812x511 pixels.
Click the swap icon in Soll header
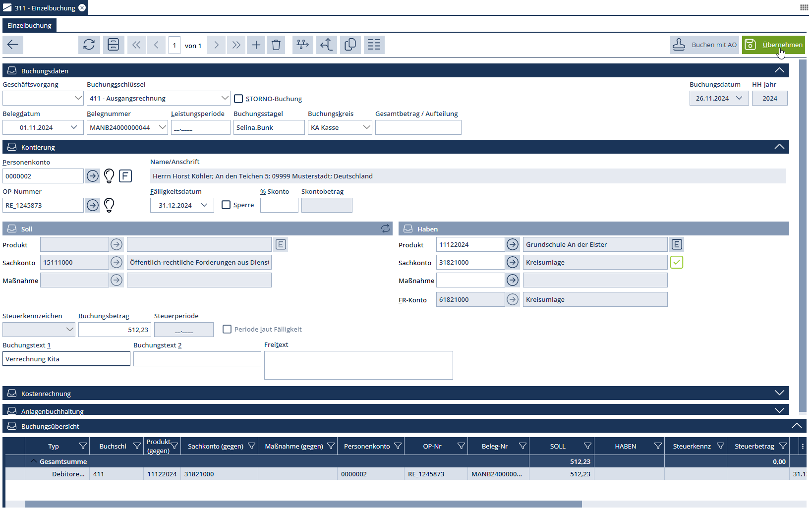tap(385, 229)
